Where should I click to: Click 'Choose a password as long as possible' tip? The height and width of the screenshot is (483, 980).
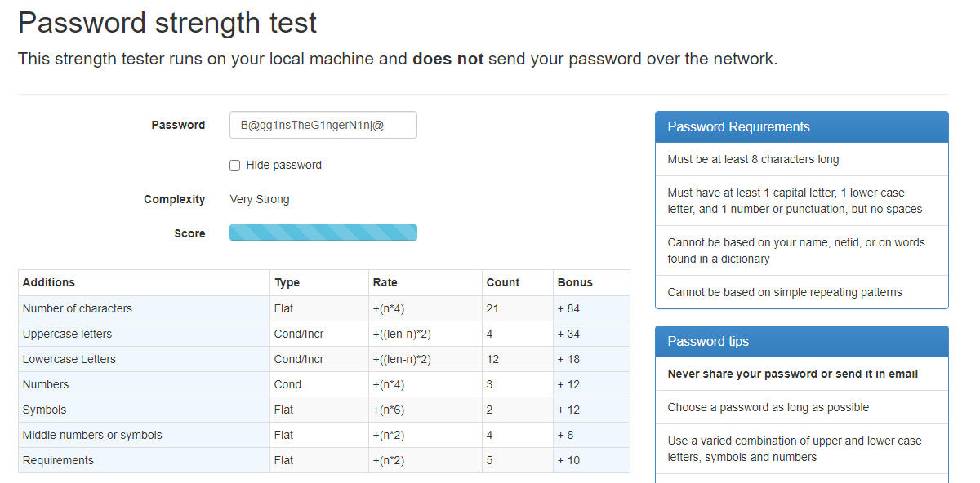(768, 407)
